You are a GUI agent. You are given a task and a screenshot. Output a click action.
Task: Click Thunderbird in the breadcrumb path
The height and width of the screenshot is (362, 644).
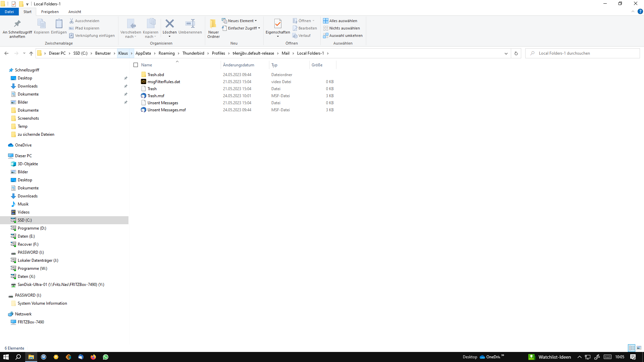click(193, 53)
